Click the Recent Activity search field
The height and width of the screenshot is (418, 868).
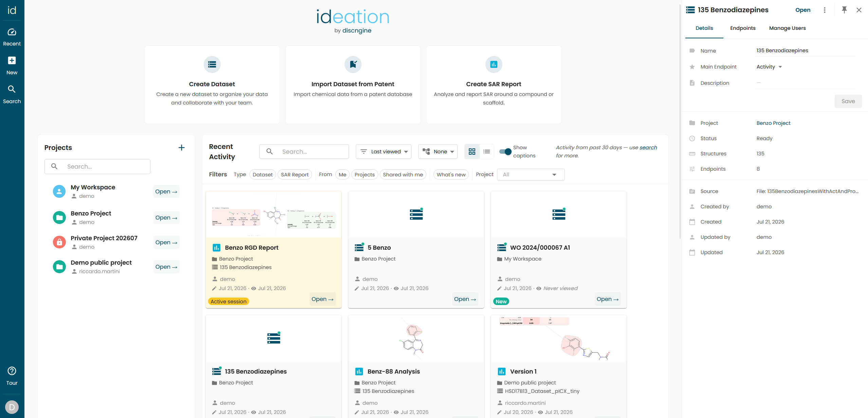point(304,152)
